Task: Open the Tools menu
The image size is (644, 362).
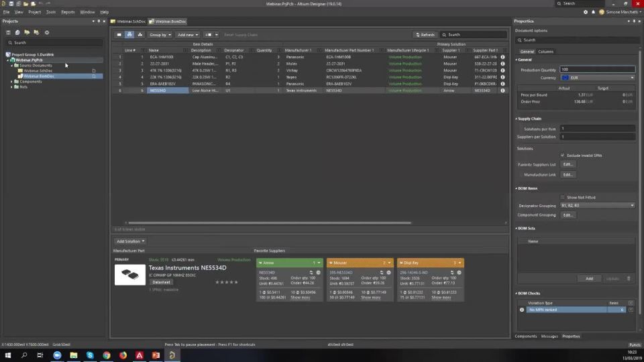Action: point(50,12)
